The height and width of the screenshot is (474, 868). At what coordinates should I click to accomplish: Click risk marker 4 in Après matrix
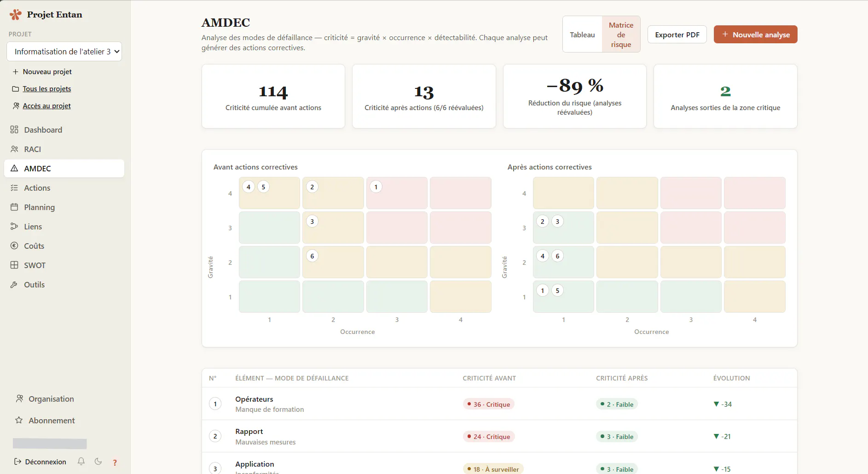[x=543, y=256]
